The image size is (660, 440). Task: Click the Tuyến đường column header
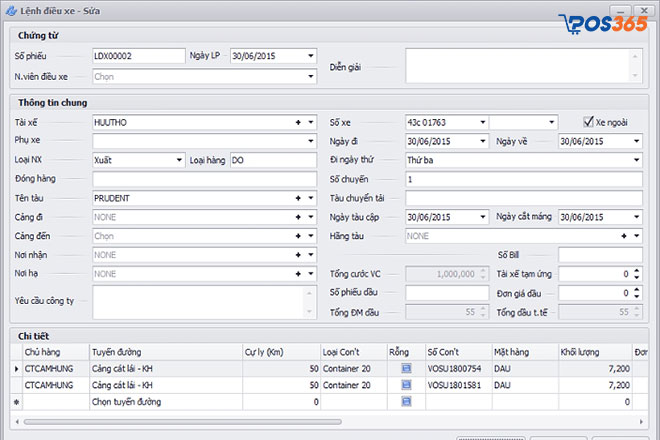click(x=117, y=352)
